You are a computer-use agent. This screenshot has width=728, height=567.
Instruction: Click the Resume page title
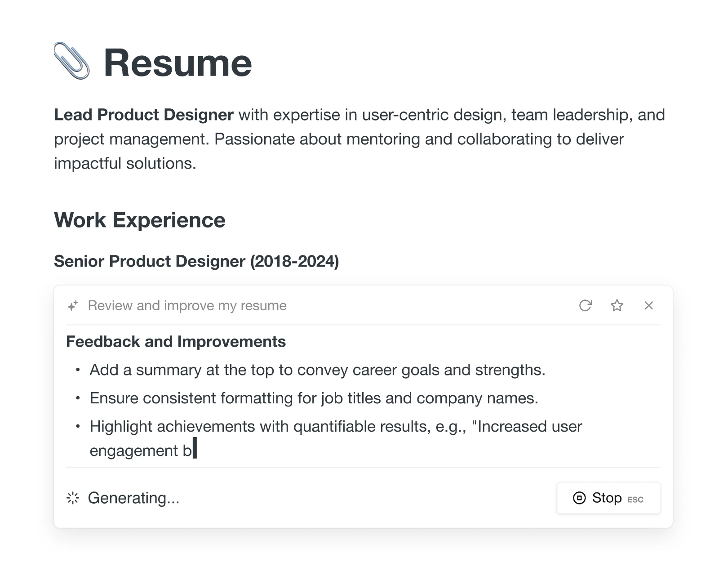coord(178,63)
